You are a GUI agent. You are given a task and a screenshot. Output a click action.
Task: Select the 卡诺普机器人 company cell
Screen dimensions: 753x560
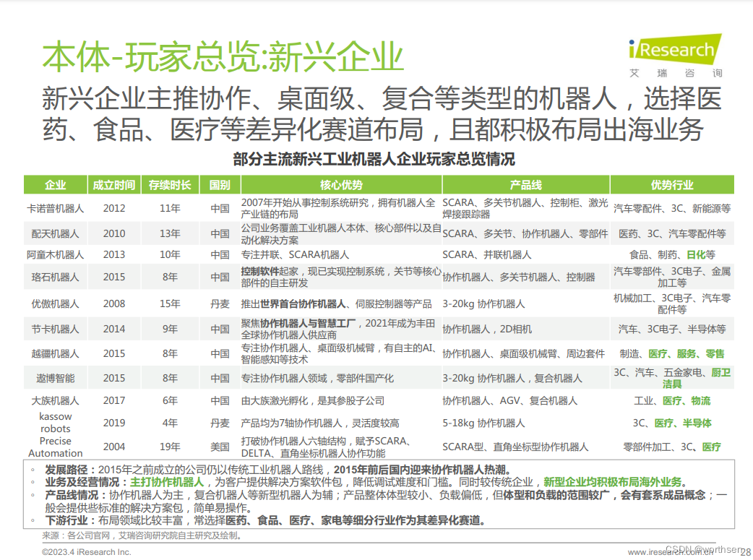coord(55,208)
